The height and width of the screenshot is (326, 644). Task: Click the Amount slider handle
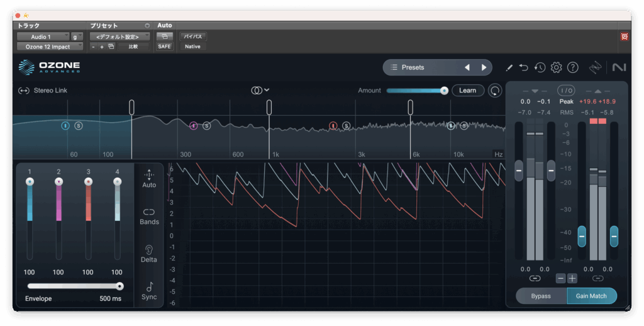(444, 91)
